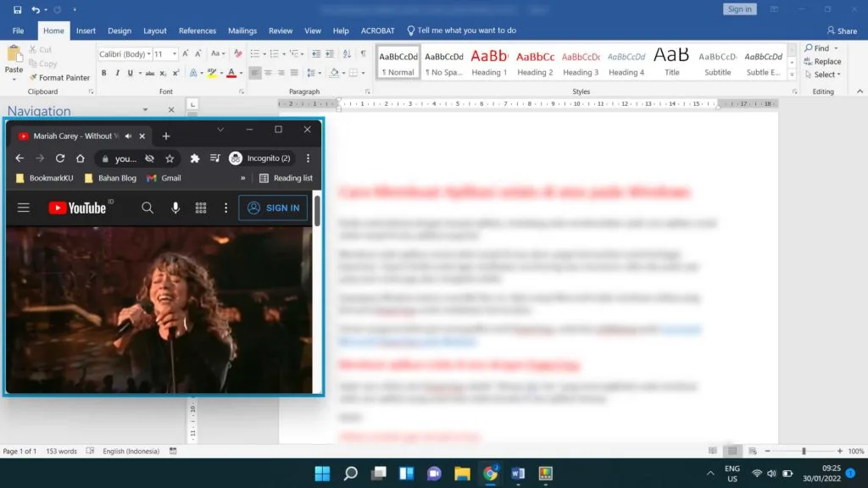The width and height of the screenshot is (868, 488).
Task: Justify the paragraph text
Action: 294,73
